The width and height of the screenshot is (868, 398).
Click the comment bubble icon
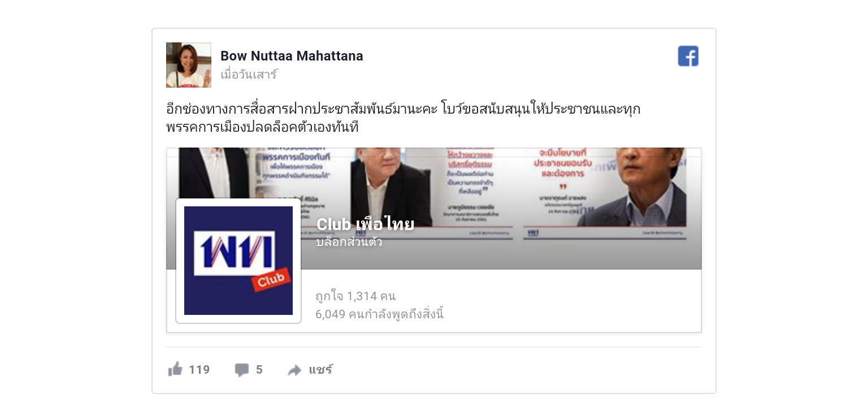pos(242,370)
